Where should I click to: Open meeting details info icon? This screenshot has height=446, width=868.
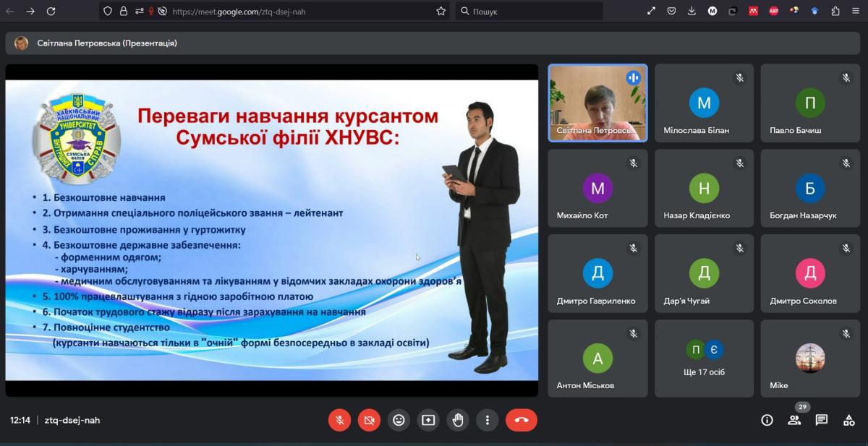767,420
